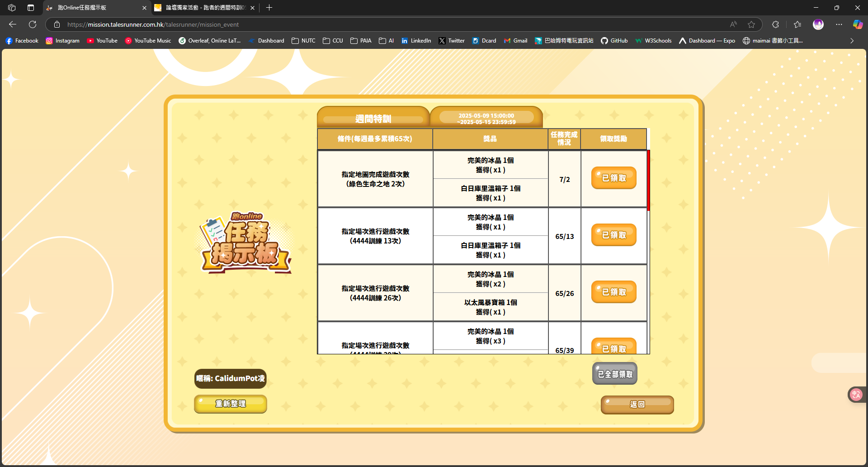Click the 返回 back button
Screen dimensions: 868x467
pyautogui.click(x=637, y=405)
